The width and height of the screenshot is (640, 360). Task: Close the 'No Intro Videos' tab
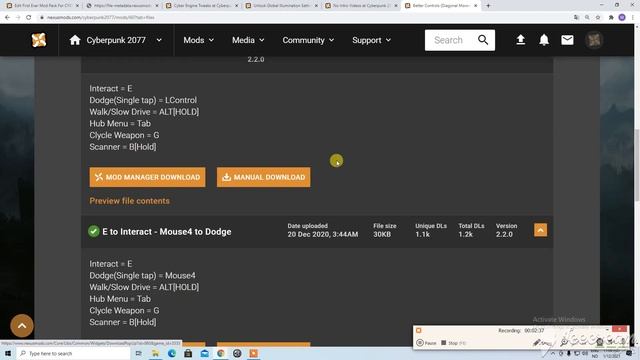(x=396, y=6)
